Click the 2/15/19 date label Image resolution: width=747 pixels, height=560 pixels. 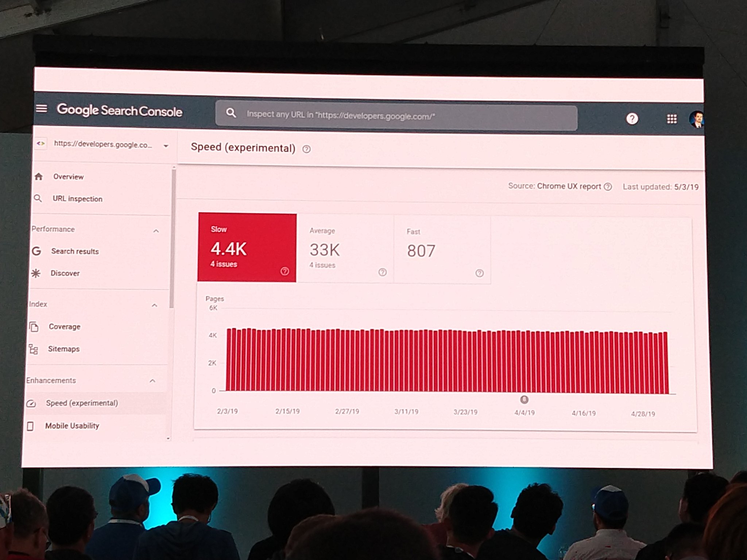(x=287, y=411)
